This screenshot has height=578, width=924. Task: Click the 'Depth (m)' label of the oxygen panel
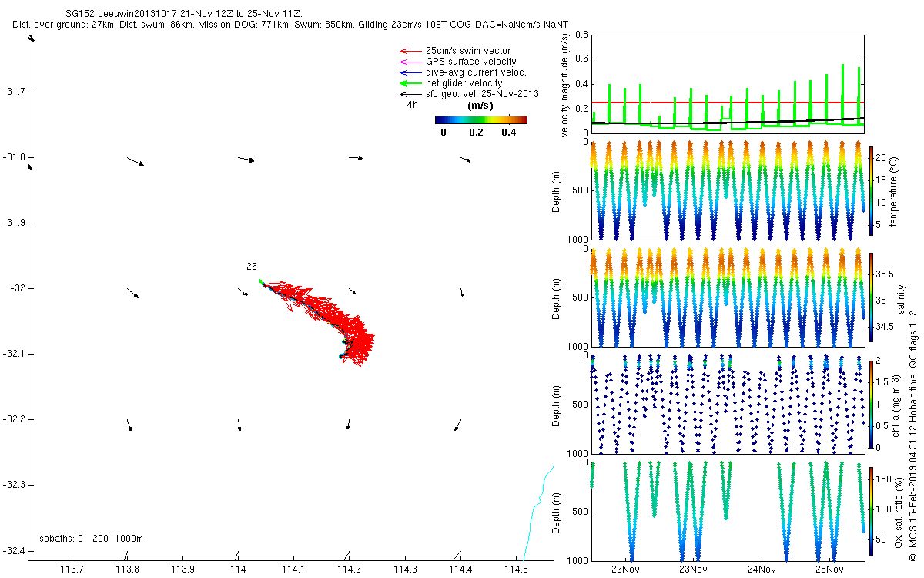557,511
